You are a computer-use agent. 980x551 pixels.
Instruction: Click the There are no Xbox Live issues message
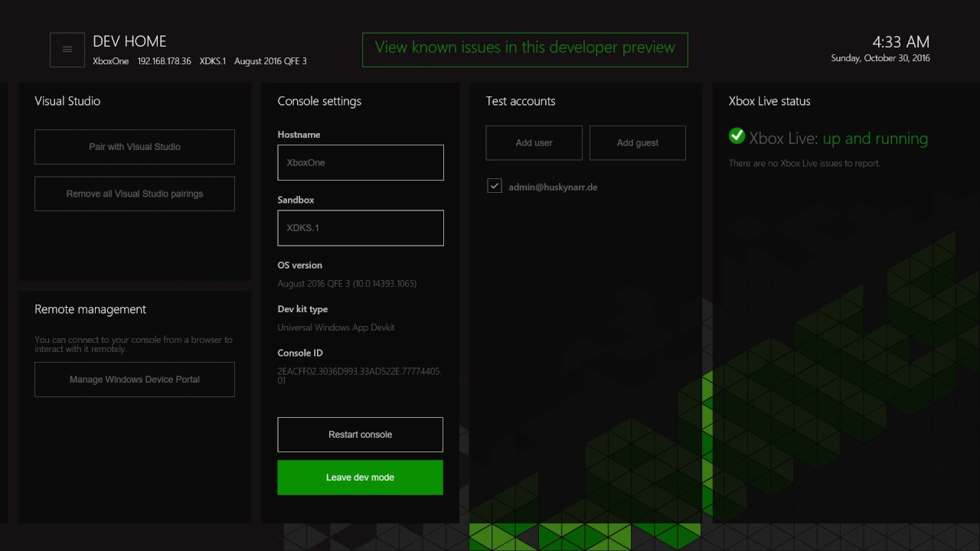tap(805, 164)
